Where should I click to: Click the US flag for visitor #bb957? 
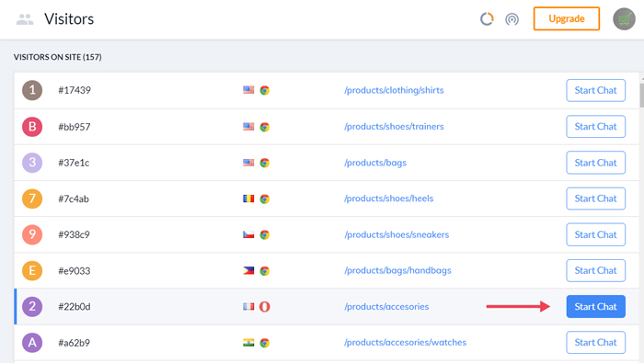(x=248, y=126)
